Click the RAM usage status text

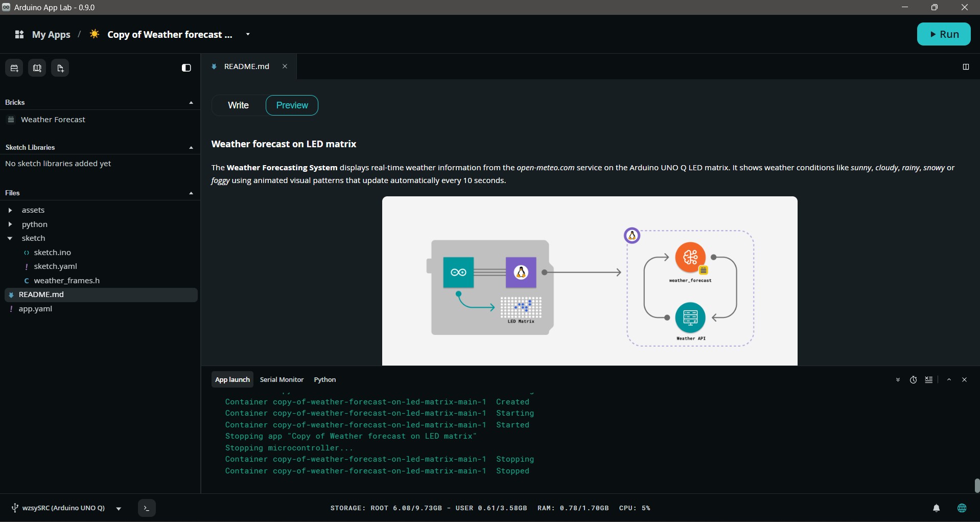tap(573, 508)
